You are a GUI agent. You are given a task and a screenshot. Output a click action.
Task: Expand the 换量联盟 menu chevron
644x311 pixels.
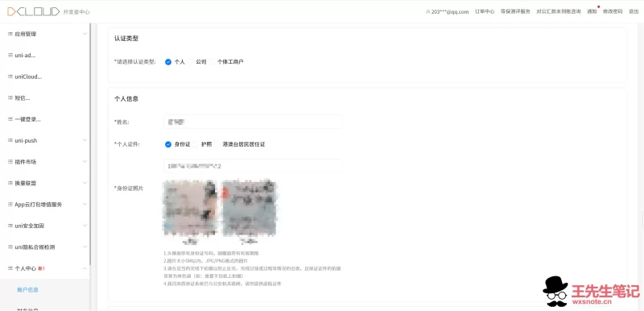pos(85,183)
